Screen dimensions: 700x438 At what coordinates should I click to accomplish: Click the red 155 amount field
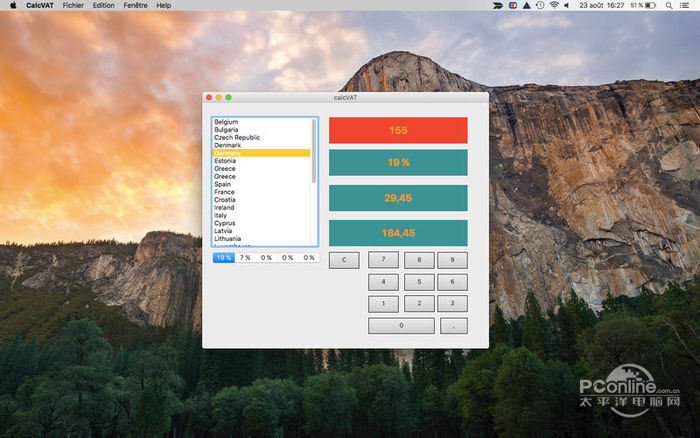[398, 130]
